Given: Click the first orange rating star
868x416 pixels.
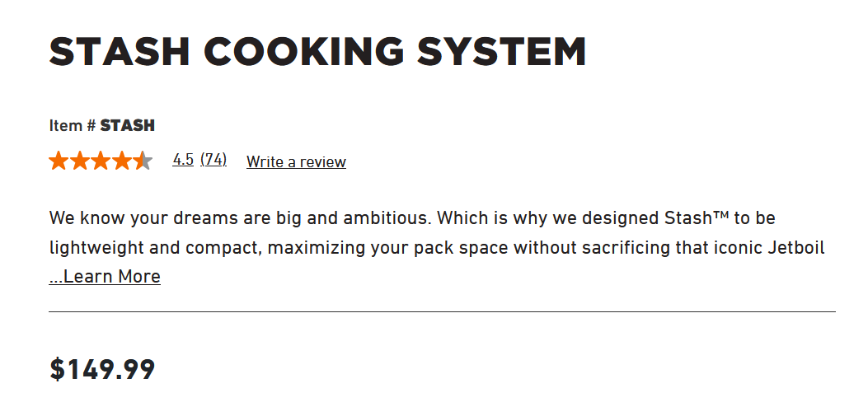Looking at the screenshot, I should point(59,161).
